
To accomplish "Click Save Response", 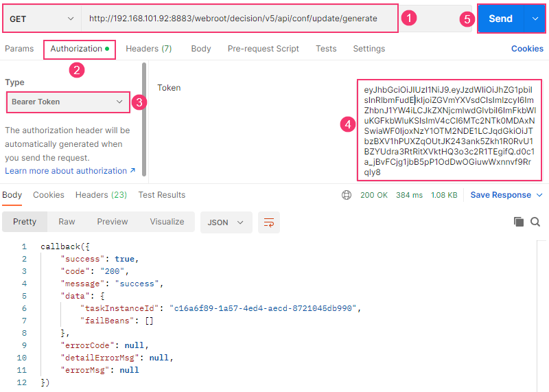I will point(501,195).
